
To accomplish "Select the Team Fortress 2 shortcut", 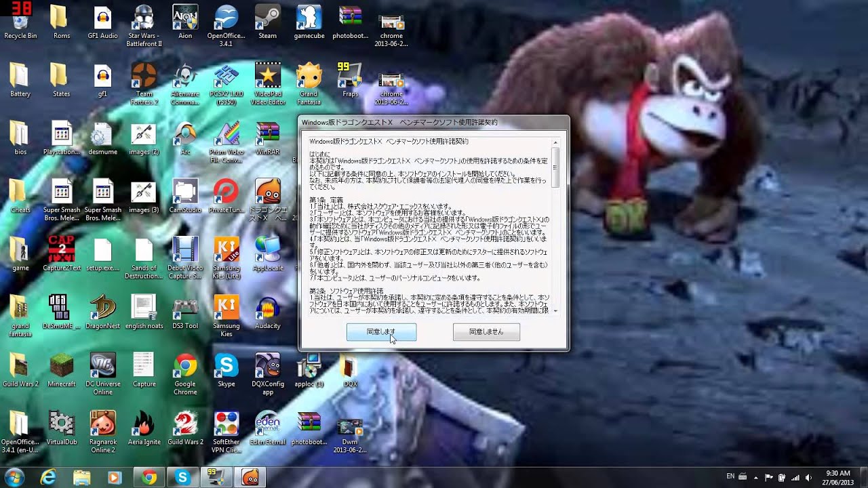I will pyautogui.click(x=144, y=84).
